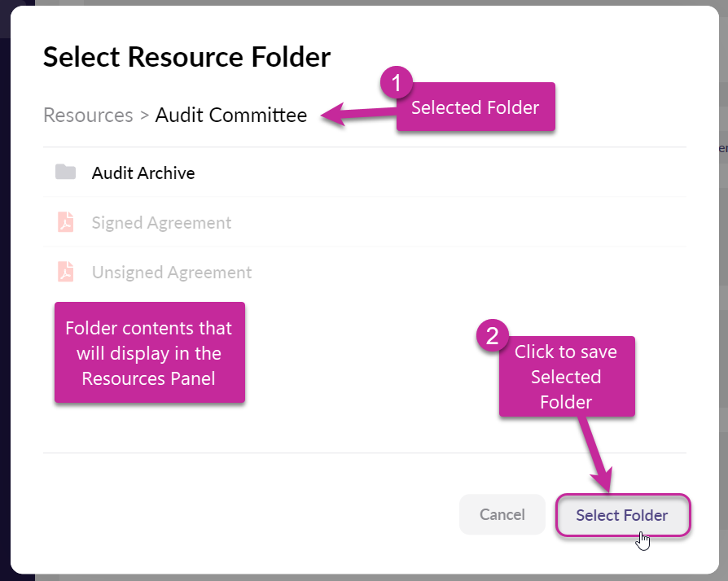Click the Audit Committee breadcrumb
728x581 pixels.
(231, 116)
